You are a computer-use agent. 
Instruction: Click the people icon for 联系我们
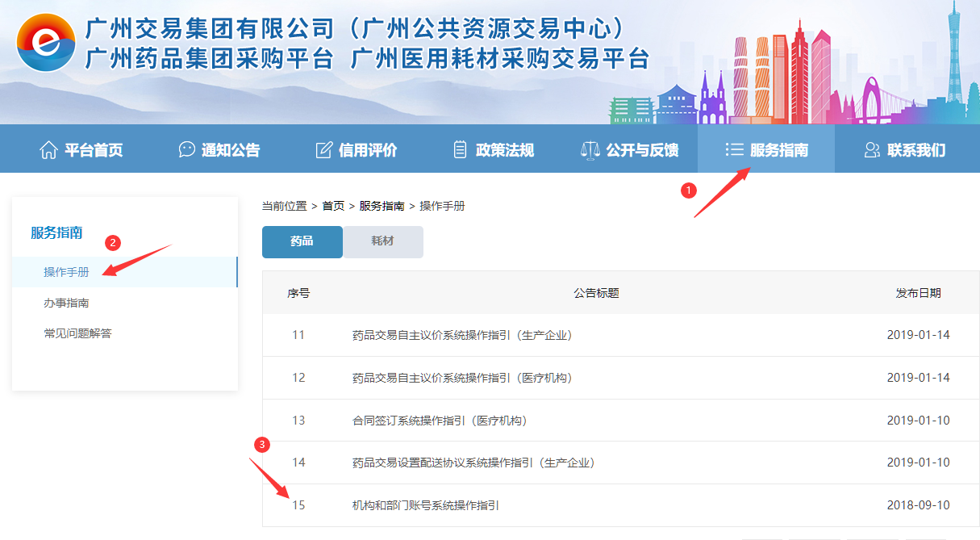[x=872, y=150]
